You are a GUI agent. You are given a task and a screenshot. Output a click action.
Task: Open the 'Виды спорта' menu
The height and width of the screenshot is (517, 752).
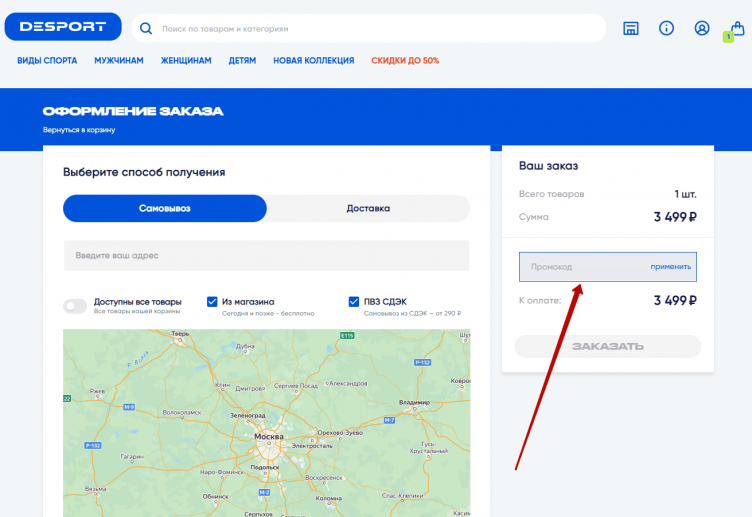tap(47, 61)
